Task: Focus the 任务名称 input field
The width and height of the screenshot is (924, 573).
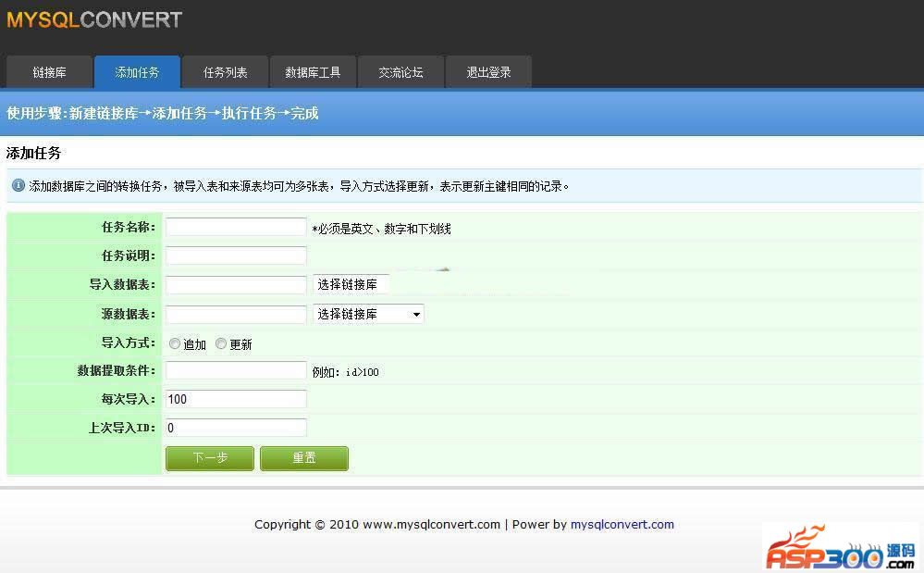Action: coord(236,227)
